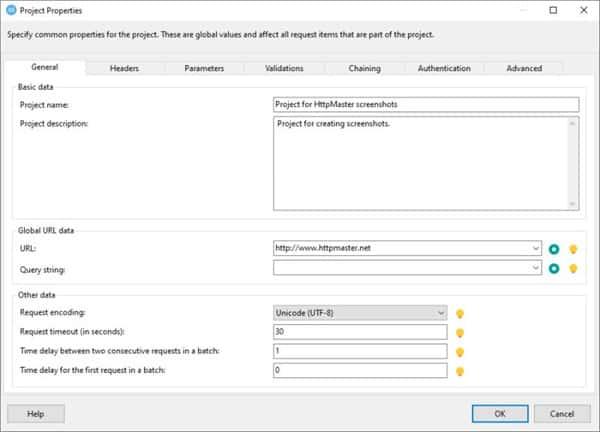The image size is (600, 432).
Task: Expand the Query string dropdown
Action: click(537, 268)
